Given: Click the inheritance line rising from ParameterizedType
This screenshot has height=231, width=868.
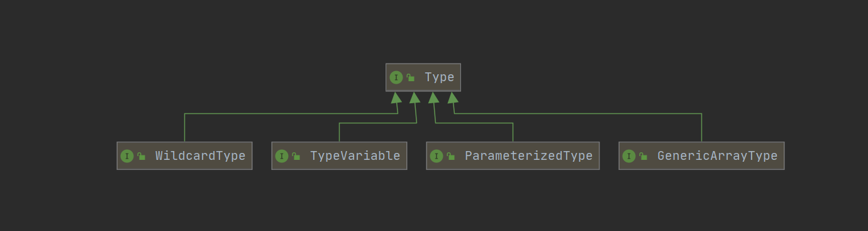Looking at the screenshot, I should [x=513, y=132].
